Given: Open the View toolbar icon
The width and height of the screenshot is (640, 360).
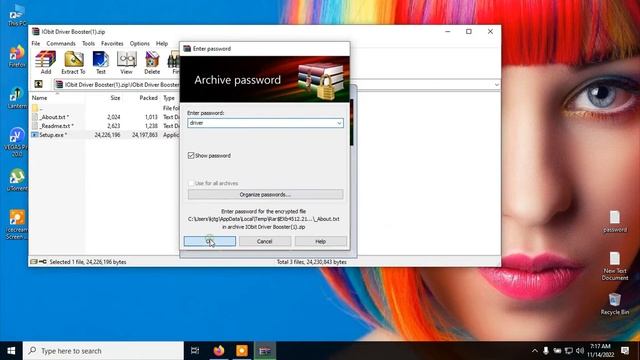Looking at the screenshot, I should coord(127,62).
